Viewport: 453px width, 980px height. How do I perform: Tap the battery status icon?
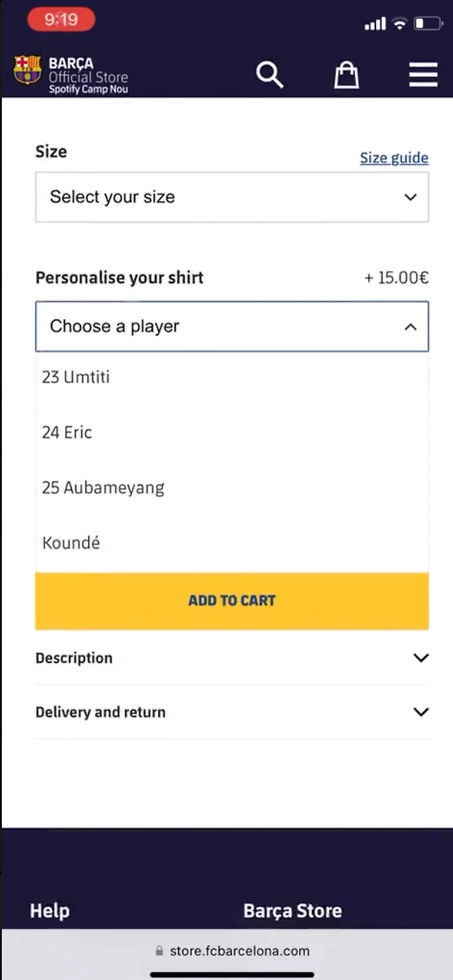click(428, 24)
